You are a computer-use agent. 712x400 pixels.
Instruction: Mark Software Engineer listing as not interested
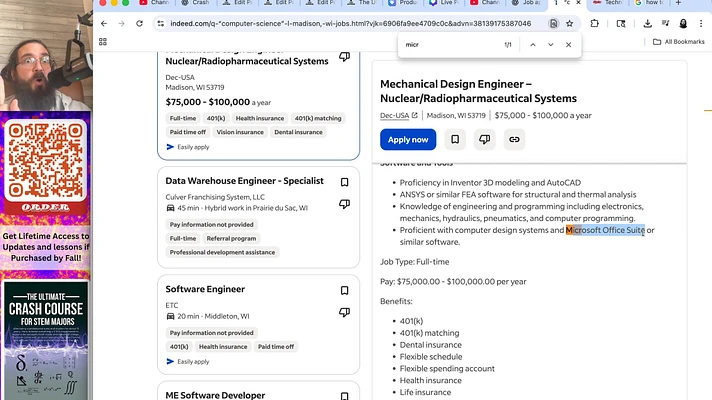click(x=344, y=313)
